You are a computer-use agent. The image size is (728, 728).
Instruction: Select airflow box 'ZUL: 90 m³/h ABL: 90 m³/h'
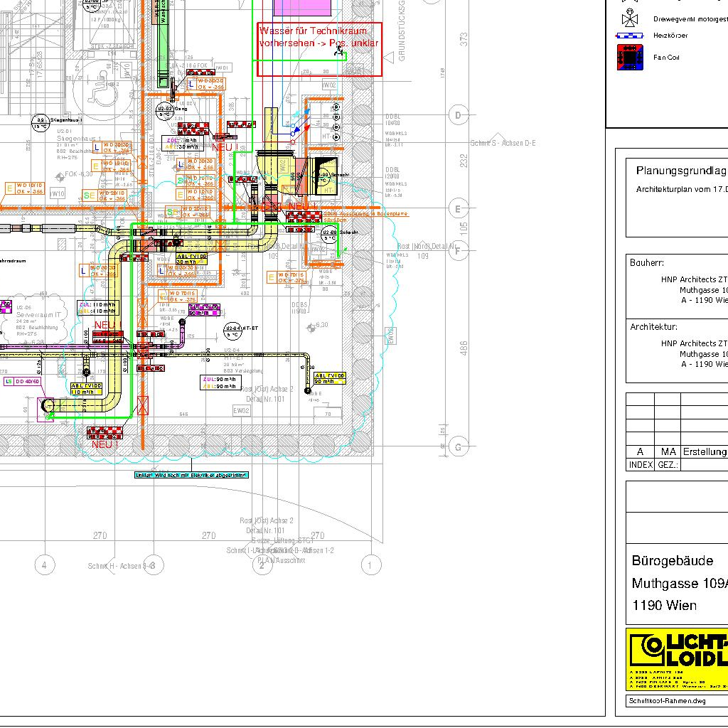click(x=220, y=382)
